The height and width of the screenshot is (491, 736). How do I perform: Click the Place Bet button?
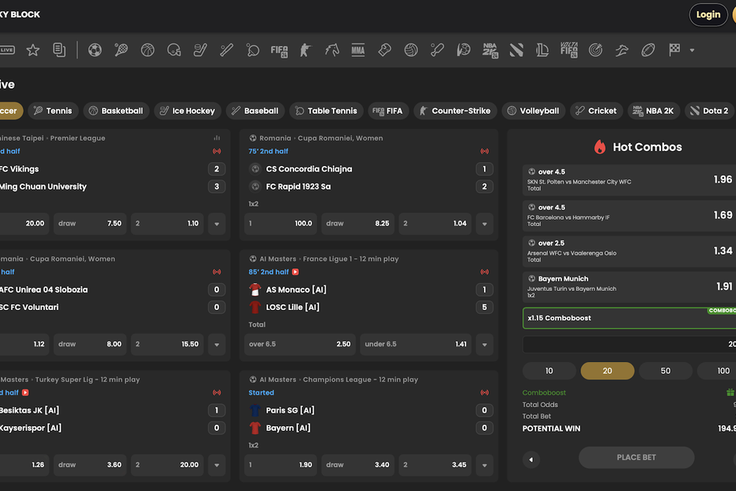636,457
